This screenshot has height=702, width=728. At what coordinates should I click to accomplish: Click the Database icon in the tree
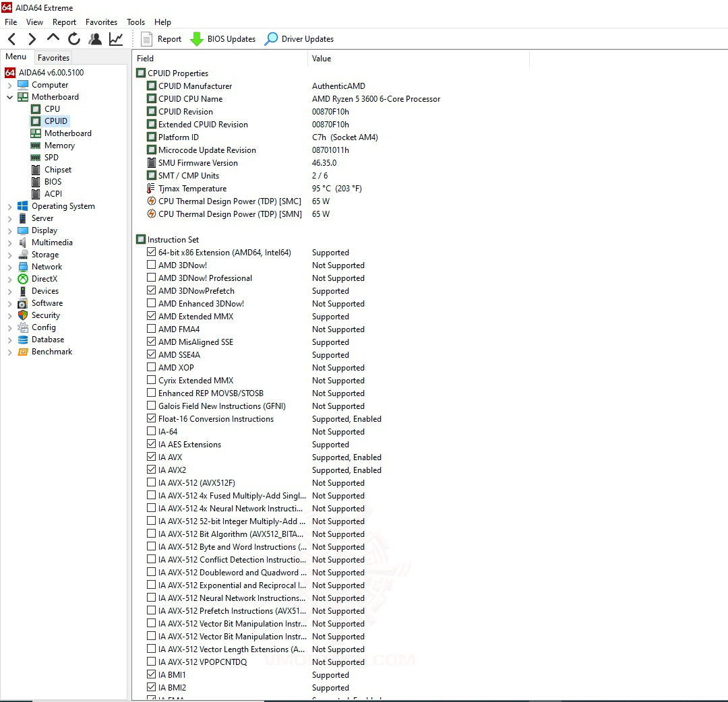point(23,340)
